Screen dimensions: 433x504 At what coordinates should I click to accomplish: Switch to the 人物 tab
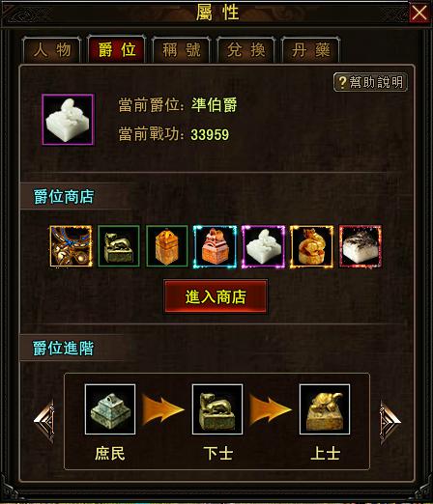click(x=52, y=50)
